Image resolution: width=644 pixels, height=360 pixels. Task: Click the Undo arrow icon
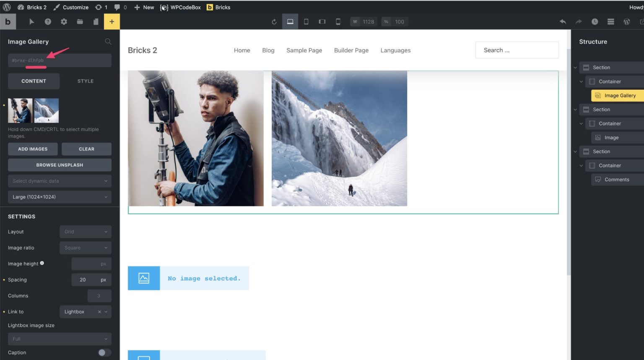(563, 21)
